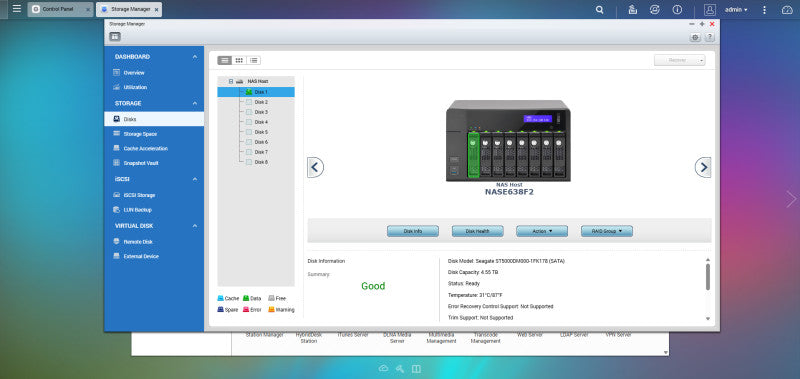The height and width of the screenshot is (379, 800).
Task: Open Storage Manager settings gear
Action: (695, 37)
